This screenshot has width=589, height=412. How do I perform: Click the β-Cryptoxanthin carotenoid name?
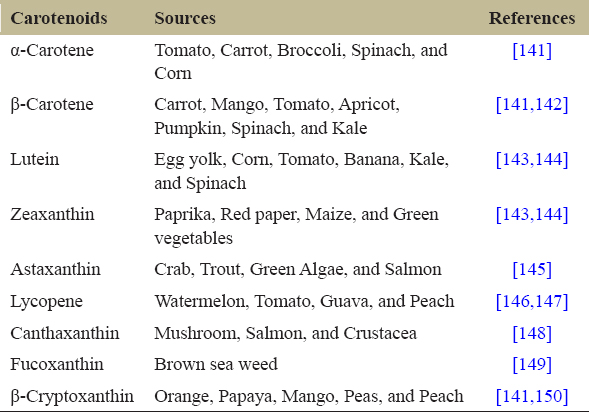[x=72, y=396]
